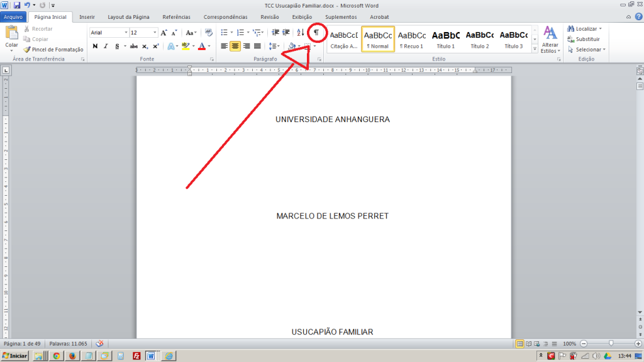644x362 pixels.
Task: Justify paragraph text
Action: [257, 46]
